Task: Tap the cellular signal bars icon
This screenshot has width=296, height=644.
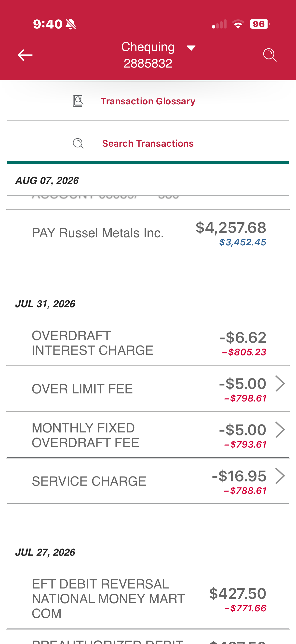Action: [219, 24]
